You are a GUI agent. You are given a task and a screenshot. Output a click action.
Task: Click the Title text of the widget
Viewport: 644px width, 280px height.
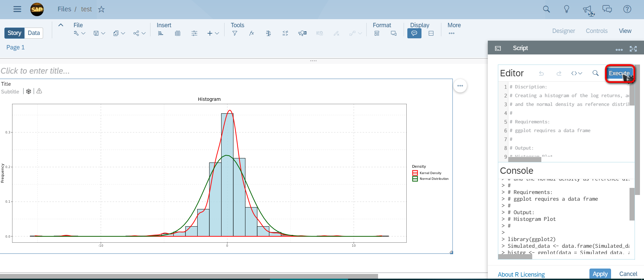coord(6,84)
